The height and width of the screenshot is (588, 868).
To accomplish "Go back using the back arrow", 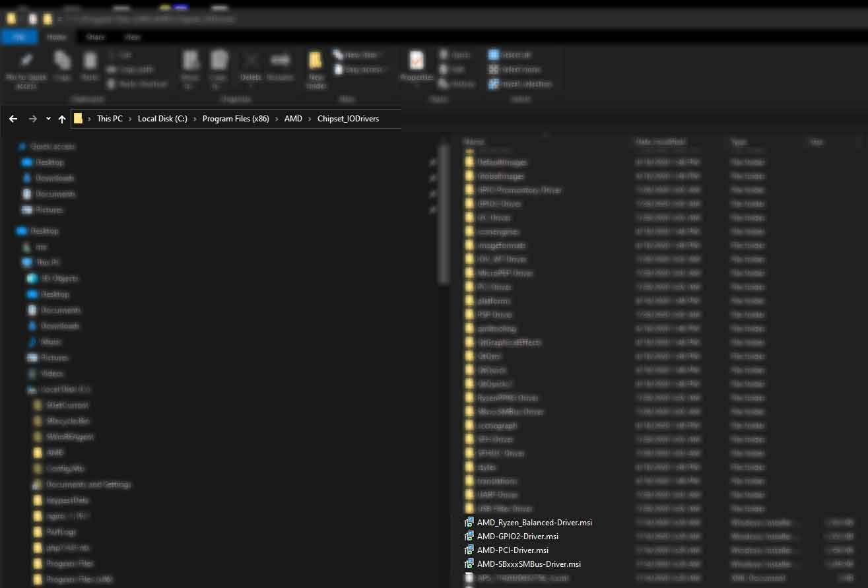I will click(x=13, y=119).
